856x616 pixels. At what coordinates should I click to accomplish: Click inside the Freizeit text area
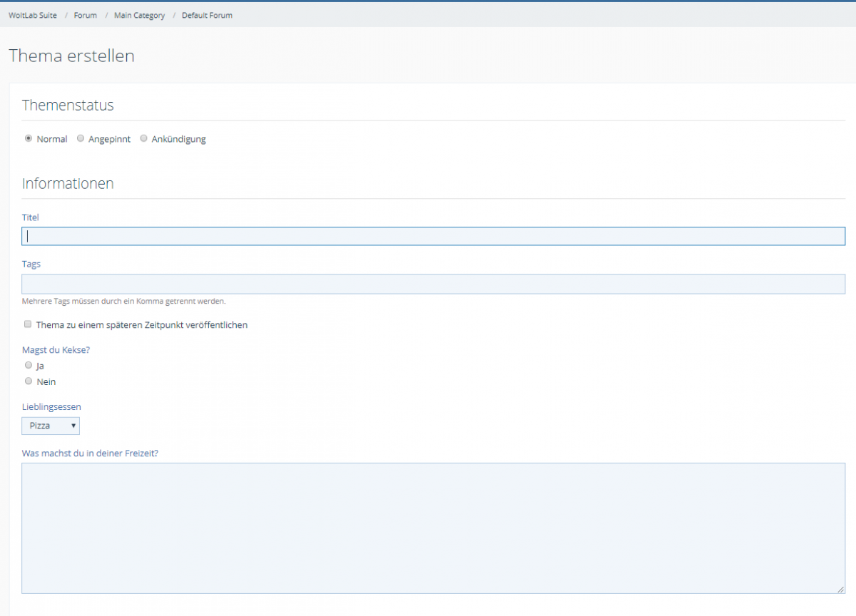[x=433, y=528]
